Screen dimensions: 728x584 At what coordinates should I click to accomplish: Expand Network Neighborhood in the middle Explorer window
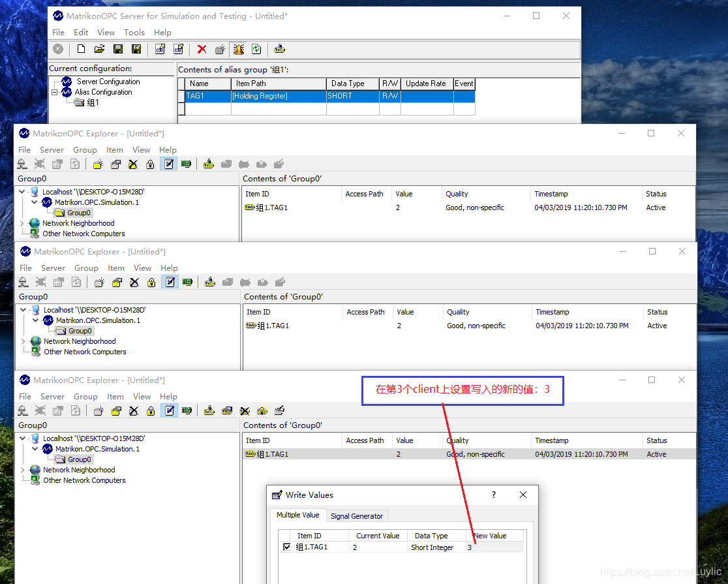pyautogui.click(x=23, y=341)
